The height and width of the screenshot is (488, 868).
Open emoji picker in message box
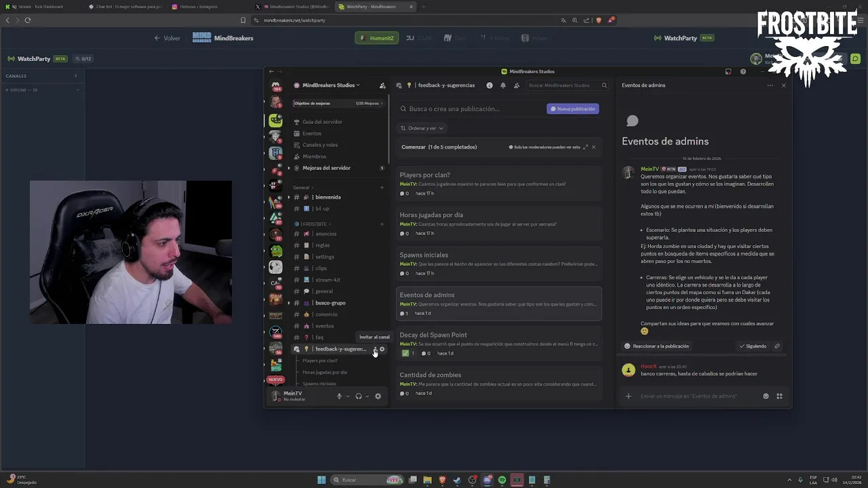click(766, 396)
